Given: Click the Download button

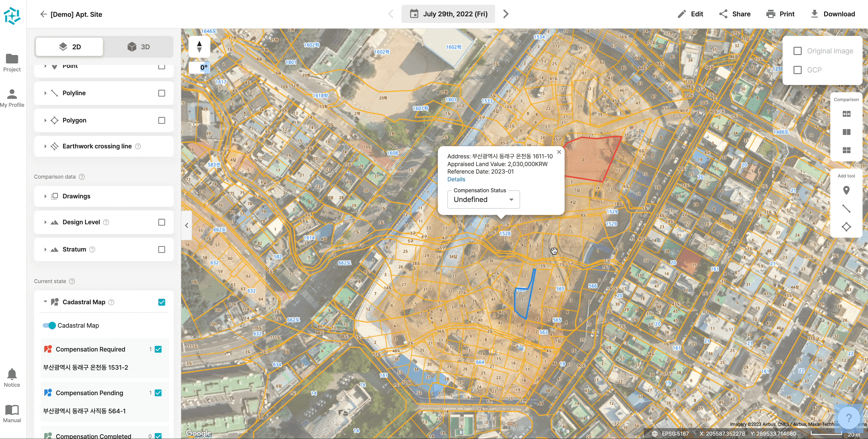Looking at the screenshot, I should point(833,14).
